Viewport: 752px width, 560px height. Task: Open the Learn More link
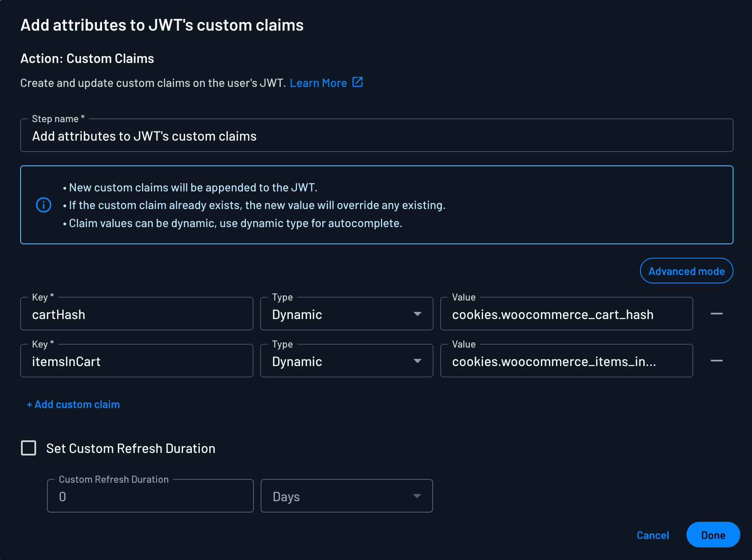pos(319,82)
